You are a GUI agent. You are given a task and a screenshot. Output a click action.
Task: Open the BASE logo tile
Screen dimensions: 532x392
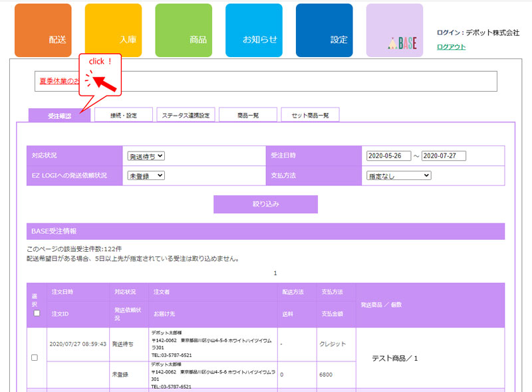click(394, 30)
